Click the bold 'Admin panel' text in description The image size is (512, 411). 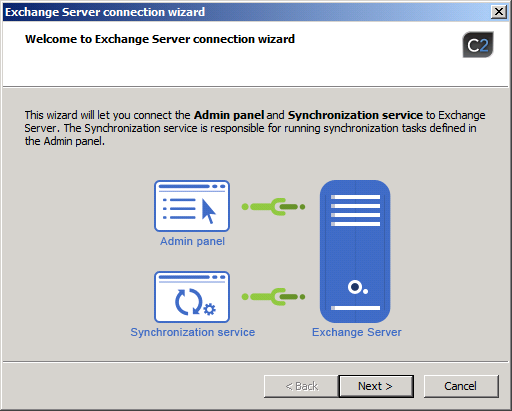point(229,115)
